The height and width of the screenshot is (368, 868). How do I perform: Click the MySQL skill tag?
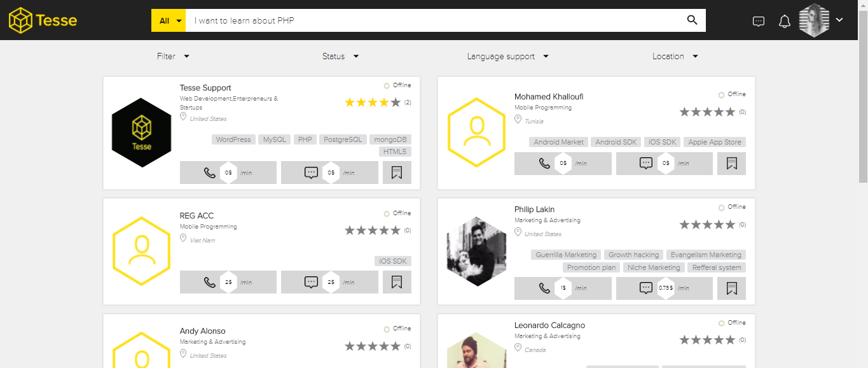(x=275, y=139)
